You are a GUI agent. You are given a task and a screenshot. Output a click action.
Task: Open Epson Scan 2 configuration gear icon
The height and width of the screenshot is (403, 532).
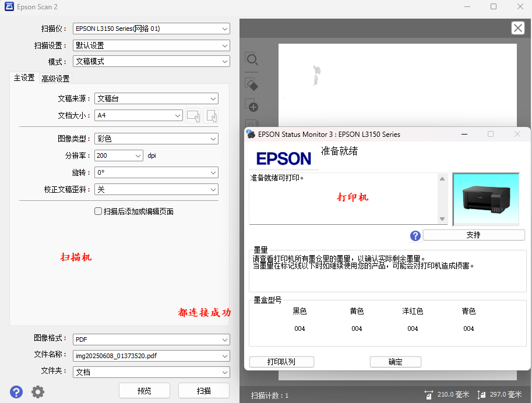point(38,392)
